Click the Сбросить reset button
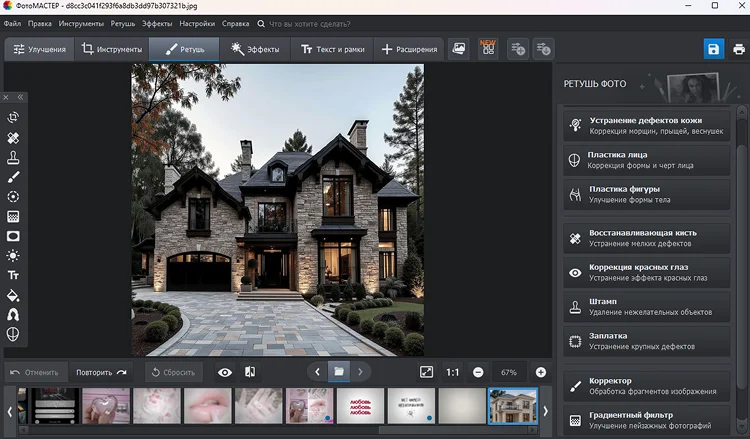 tap(173, 372)
